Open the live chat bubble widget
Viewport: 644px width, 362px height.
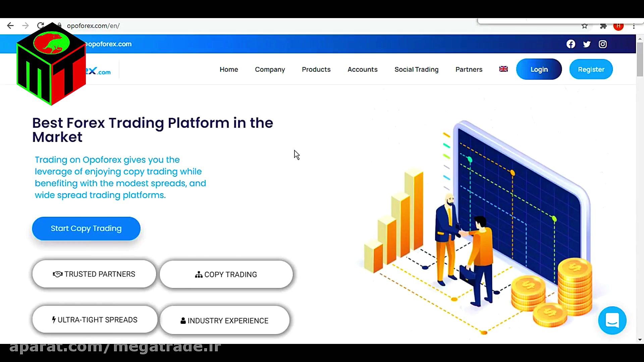[x=612, y=320]
